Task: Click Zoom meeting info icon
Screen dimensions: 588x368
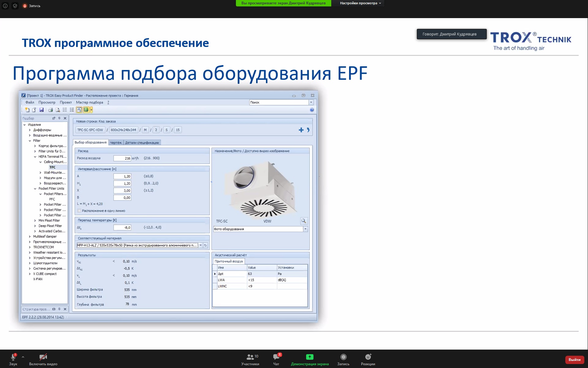Action: 5,6
